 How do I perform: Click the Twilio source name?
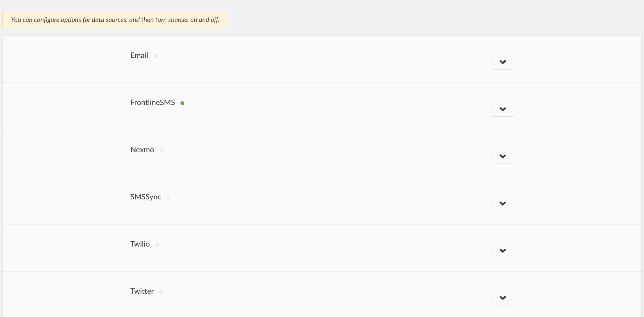[x=140, y=244]
